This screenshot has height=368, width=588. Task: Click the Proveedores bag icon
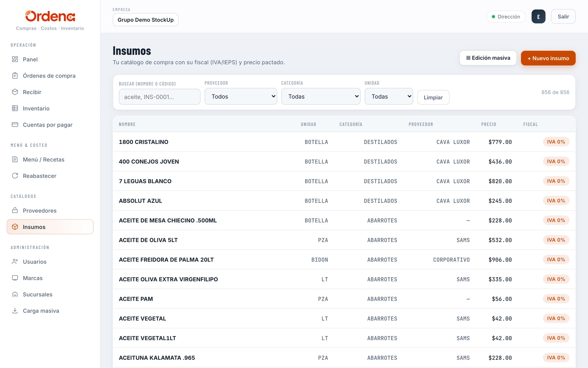[15, 210]
